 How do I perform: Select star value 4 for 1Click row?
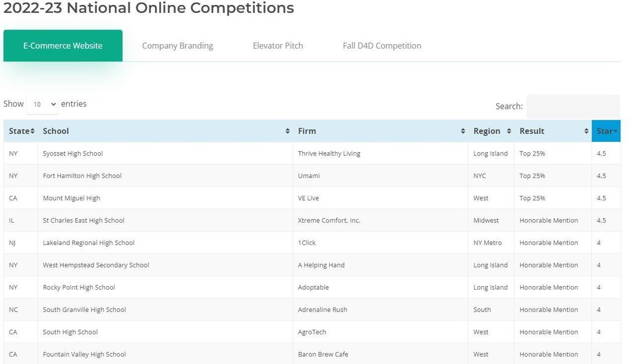[x=606, y=242]
